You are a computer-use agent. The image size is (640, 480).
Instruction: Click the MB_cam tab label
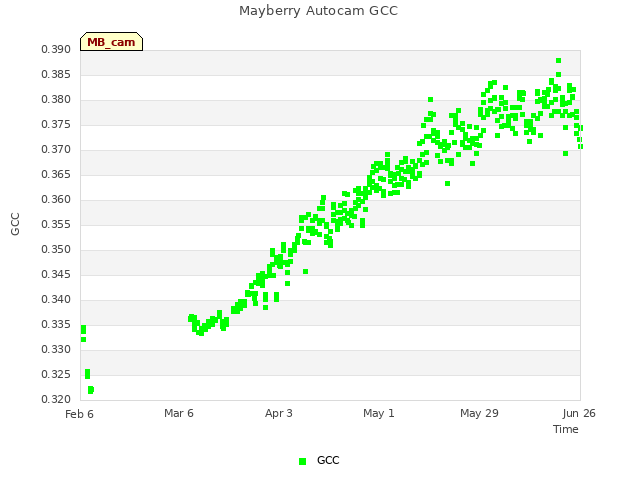(x=111, y=42)
